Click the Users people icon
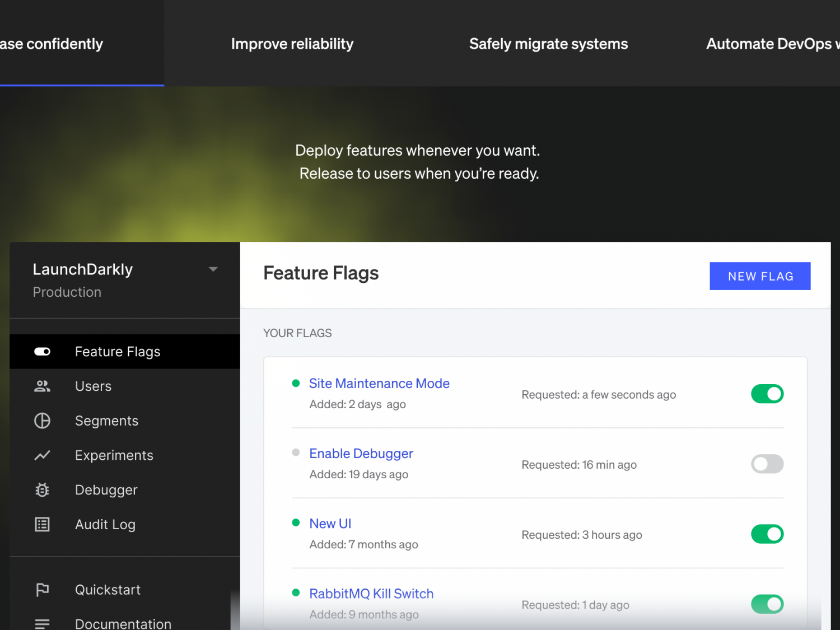Screen dimensions: 840x630 (x=42, y=386)
